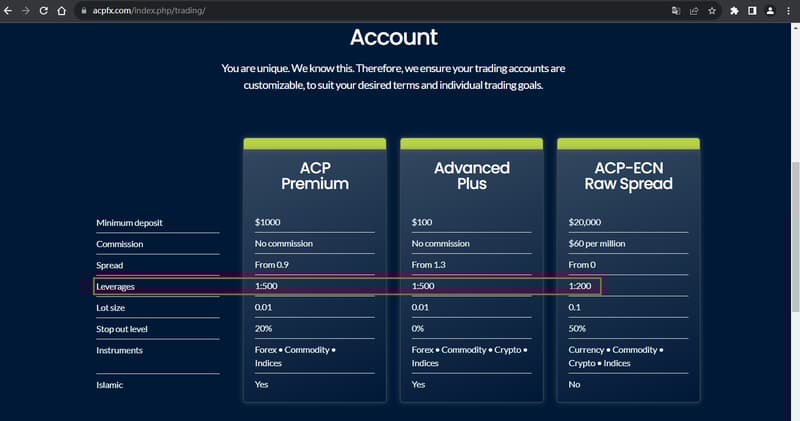Screen dimensions: 800x421
Task: Click the 50% stop out level
Action: pos(577,329)
